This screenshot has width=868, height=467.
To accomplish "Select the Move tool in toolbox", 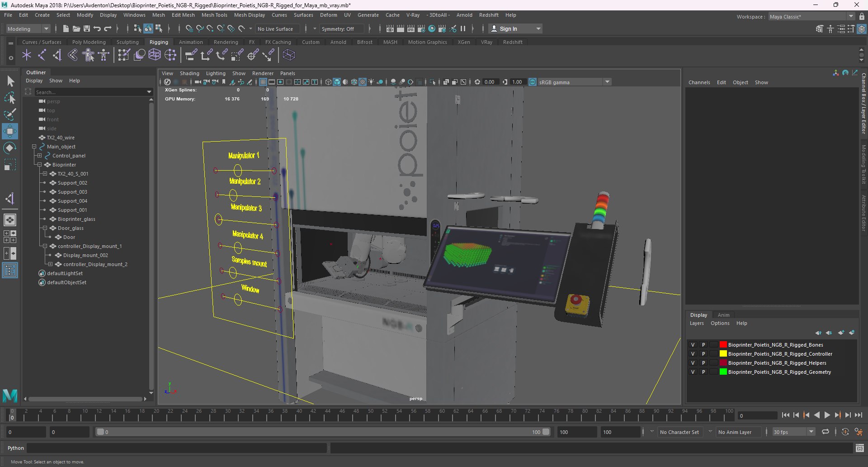I will coord(10,131).
